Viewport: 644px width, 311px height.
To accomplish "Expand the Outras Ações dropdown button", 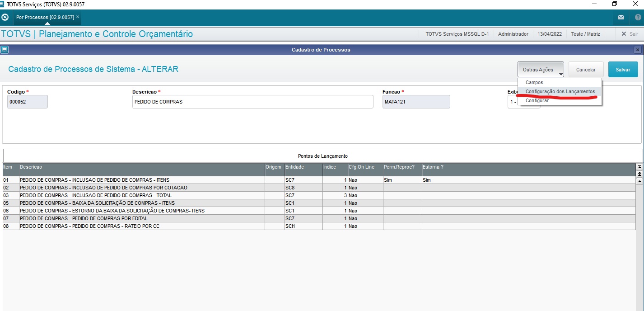I will point(541,70).
